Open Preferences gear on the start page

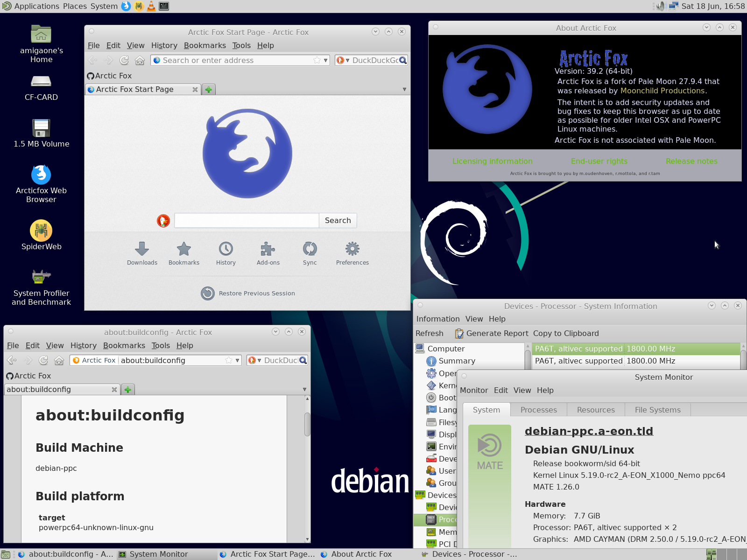(352, 253)
